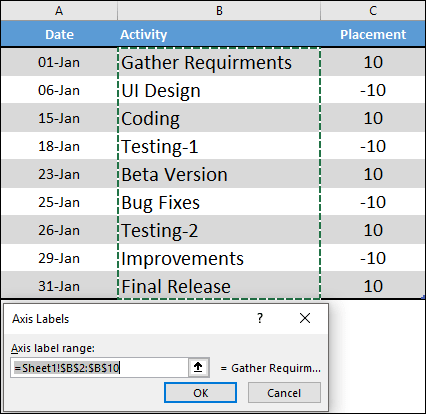Click the 06-Jan date cell
Viewport: 426px width, 414px height.
click(59, 90)
